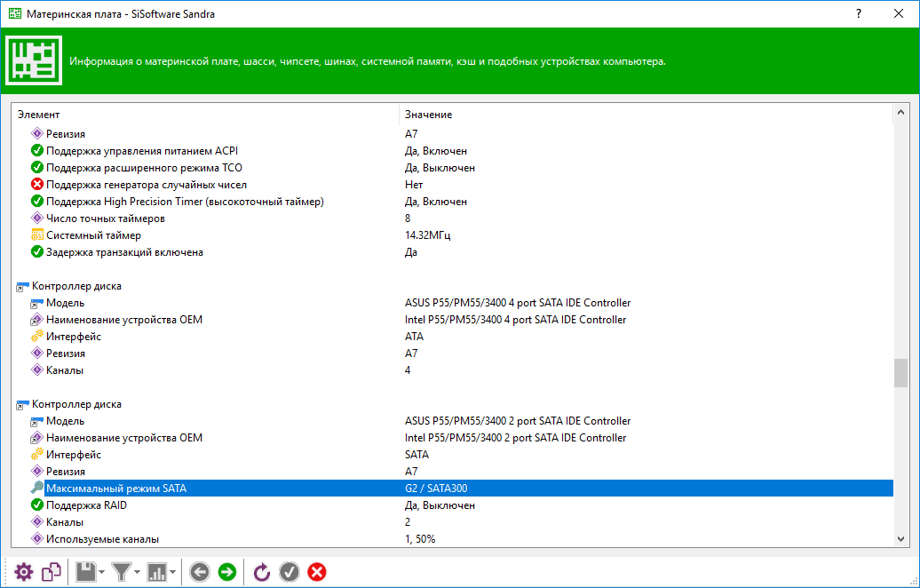Click scrollbar up arrow
The image size is (920, 588).
pyautogui.click(x=900, y=112)
